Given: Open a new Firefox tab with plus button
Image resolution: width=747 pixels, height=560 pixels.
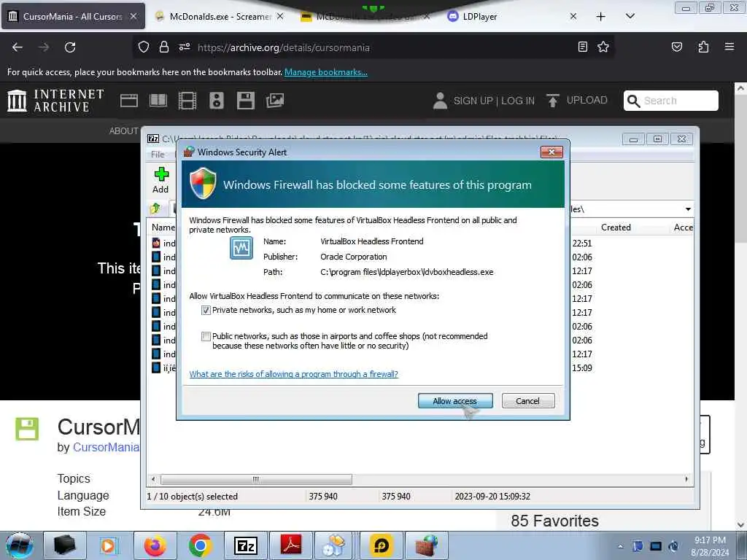Looking at the screenshot, I should [601, 16].
